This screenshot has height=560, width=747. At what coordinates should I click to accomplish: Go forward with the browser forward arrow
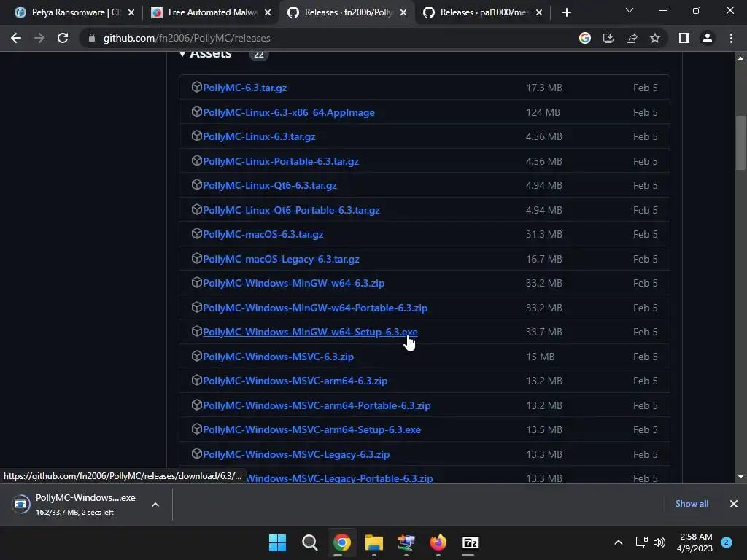pyautogui.click(x=39, y=38)
